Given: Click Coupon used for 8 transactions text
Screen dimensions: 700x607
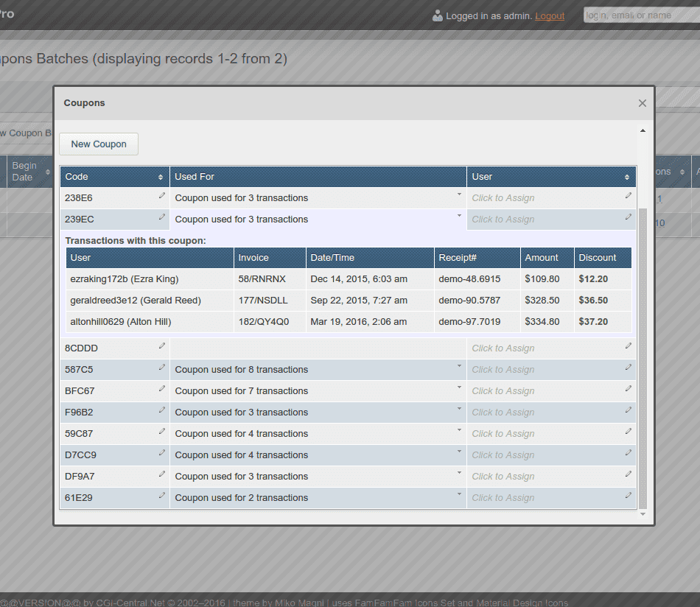Looking at the screenshot, I should pyautogui.click(x=242, y=370).
